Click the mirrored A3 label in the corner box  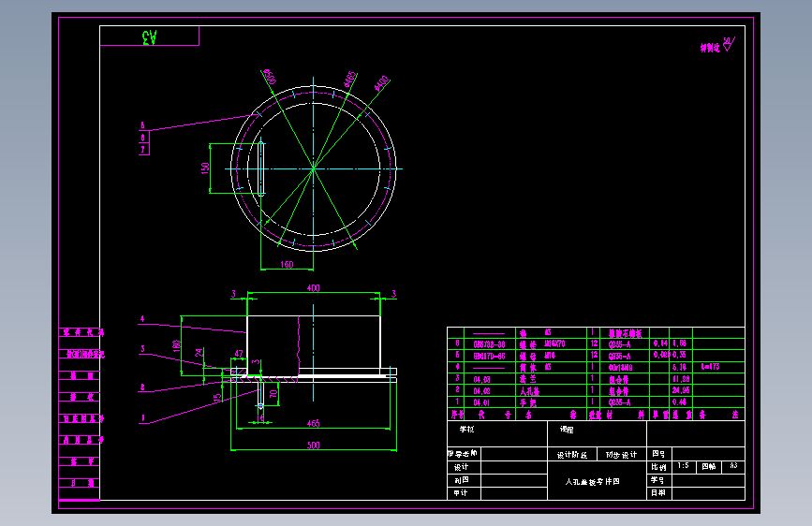coord(149,37)
